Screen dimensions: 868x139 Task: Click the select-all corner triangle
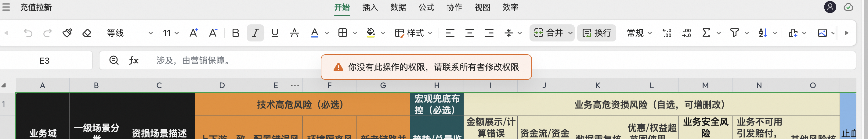[x=4, y=85]
